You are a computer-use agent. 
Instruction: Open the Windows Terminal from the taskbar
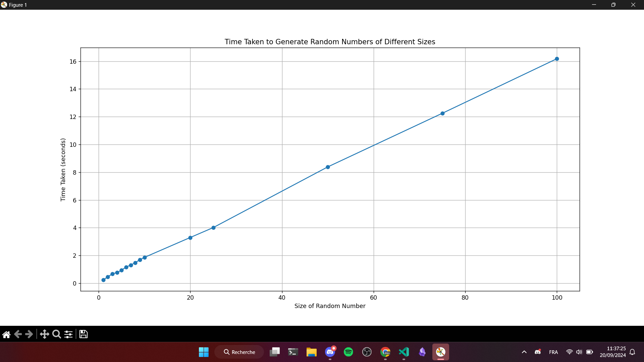click(292, 352)
